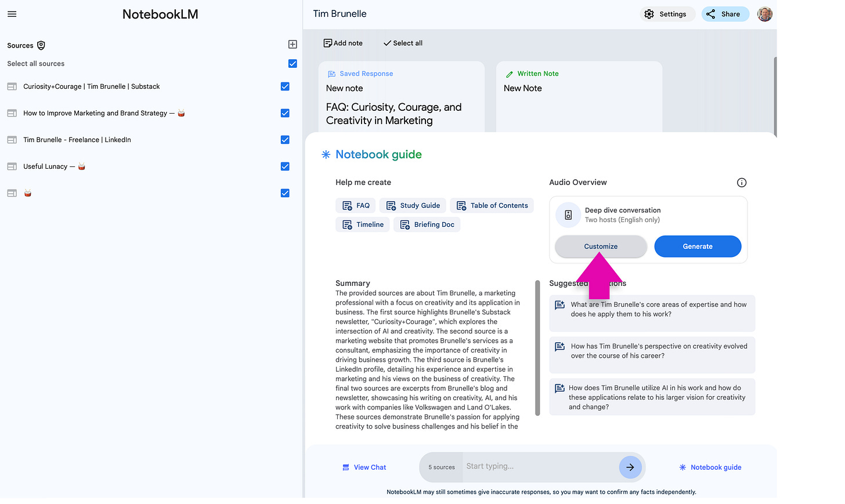845x504 pixels.
Task: Create a Timeline
Action: (x=363, y=224)
